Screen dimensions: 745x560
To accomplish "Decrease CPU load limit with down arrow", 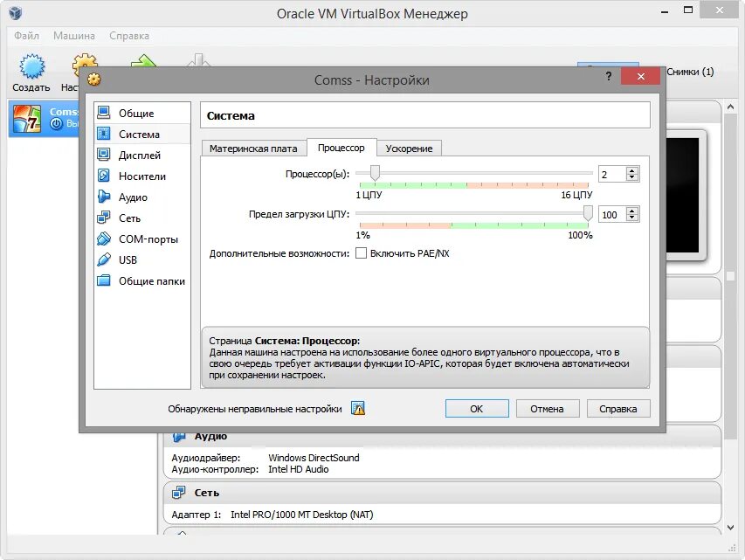I will [x=632, y=218].
